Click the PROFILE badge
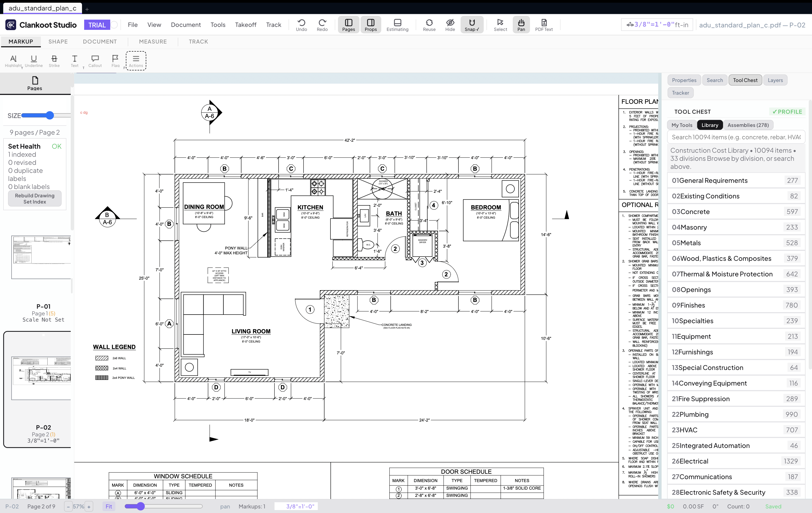Screen dimensions: 812x513 (x=787, y=112)
